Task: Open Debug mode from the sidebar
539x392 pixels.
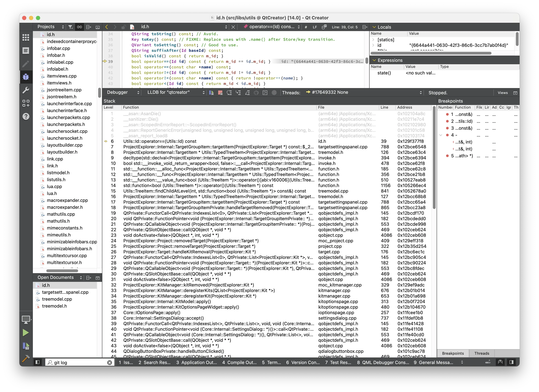Action: point(26,77)
